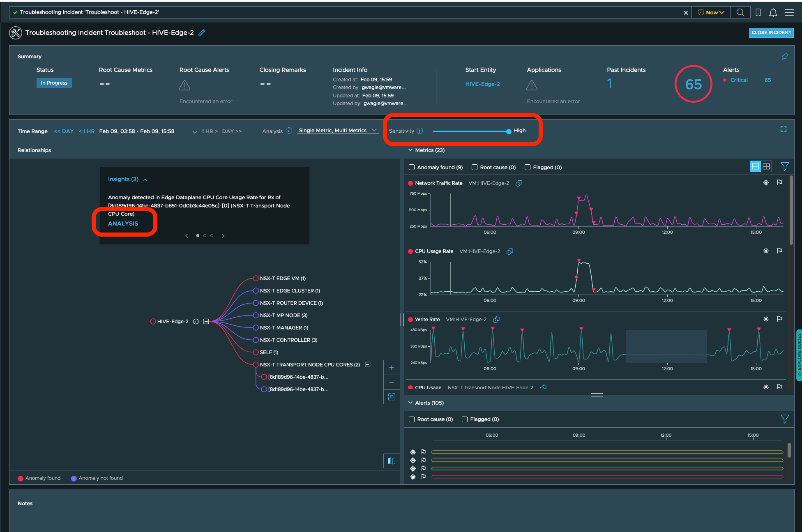Pin the Summary panel using pin icon
Screen dimensions: 802x532
coord(784,57)
